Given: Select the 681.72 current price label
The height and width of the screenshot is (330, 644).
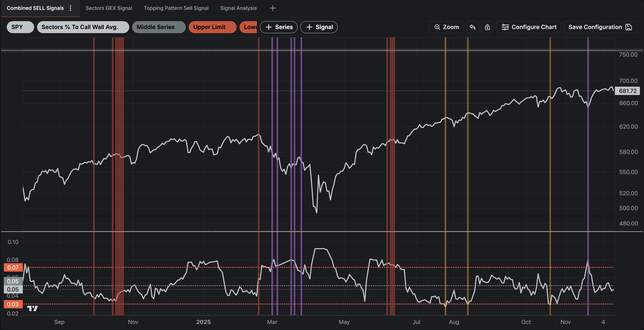Looking at the screenshot, I should point(628,91).
